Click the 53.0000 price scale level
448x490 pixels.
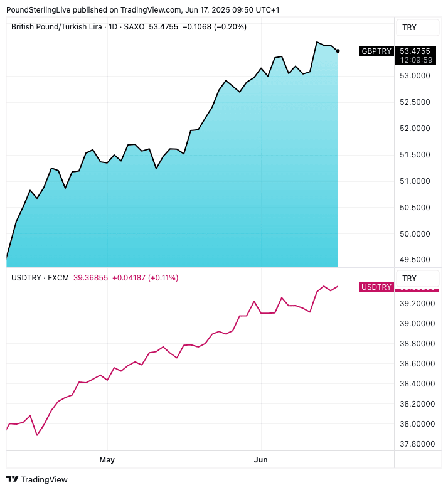click(415, 76)
